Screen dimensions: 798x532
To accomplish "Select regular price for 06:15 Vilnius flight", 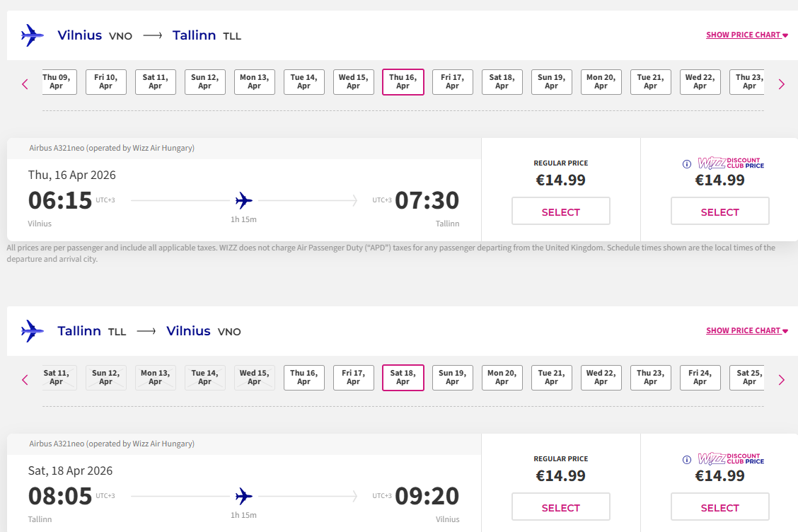I will [x=560, y=212].
